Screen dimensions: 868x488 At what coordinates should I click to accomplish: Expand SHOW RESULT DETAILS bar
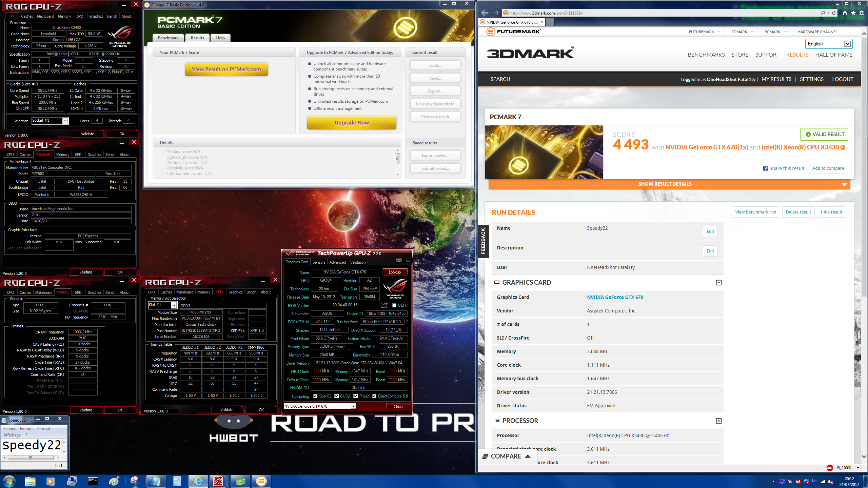(x=669, y=184)
